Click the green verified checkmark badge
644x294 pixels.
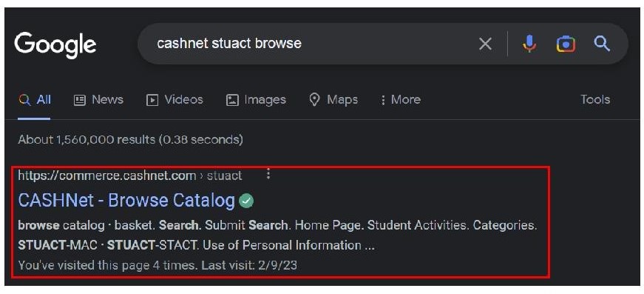tap(246, 201)
